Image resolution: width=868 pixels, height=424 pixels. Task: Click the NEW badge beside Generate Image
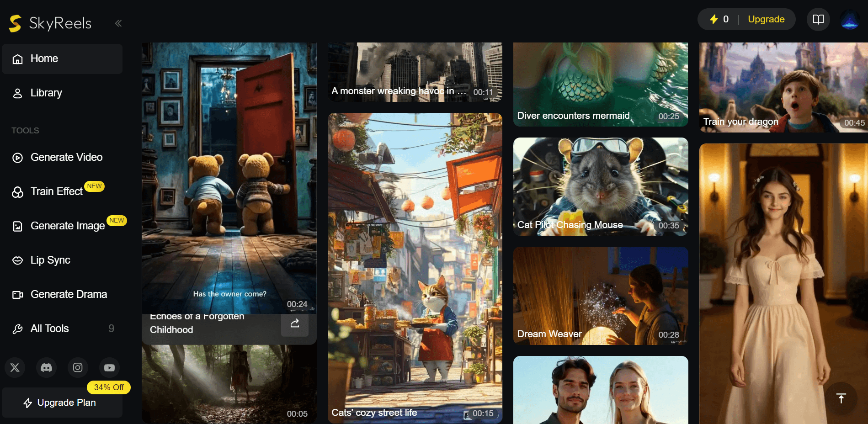tap(117, 221)
